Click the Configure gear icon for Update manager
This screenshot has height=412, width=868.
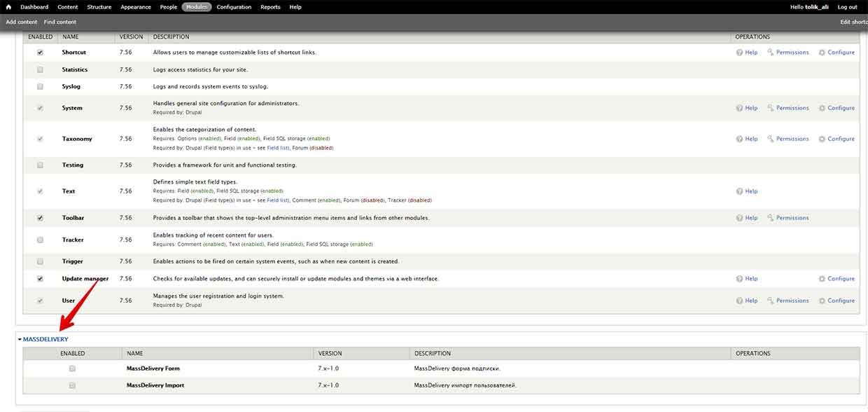[x=822, y=279]
